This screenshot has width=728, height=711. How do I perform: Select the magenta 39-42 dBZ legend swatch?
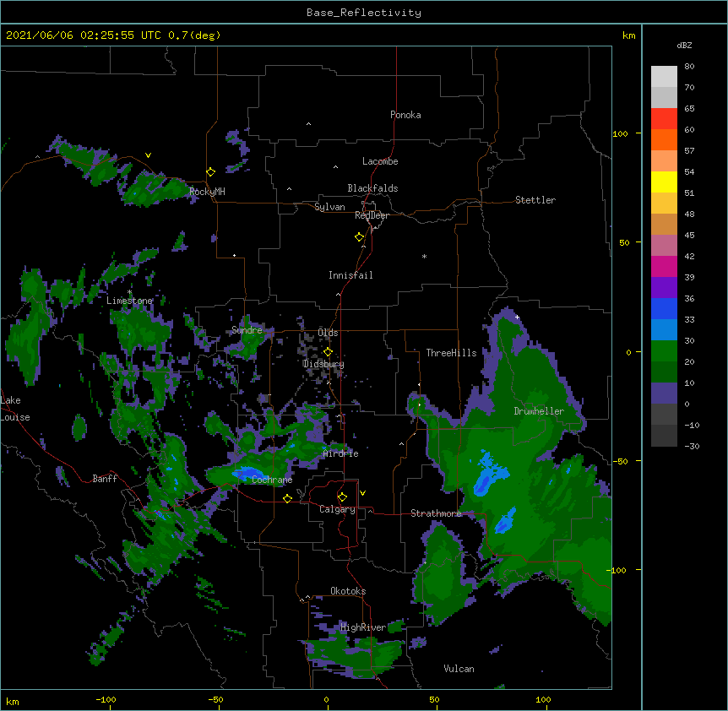664,267
